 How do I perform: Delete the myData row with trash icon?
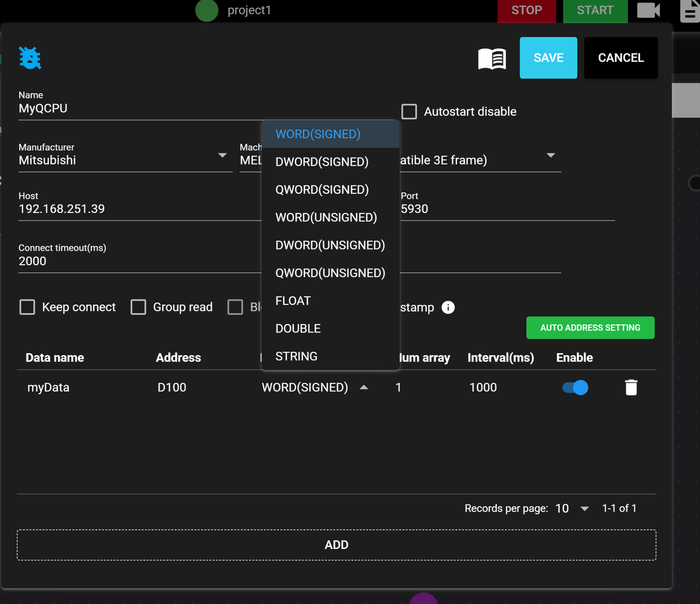tap(631, 387)
